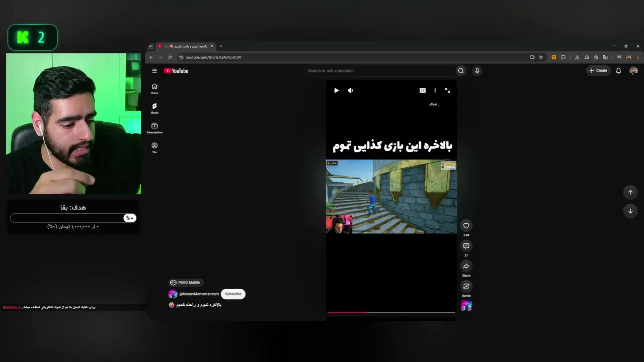
Task: Open Home in YouTube sidebar
Action: 154,88
